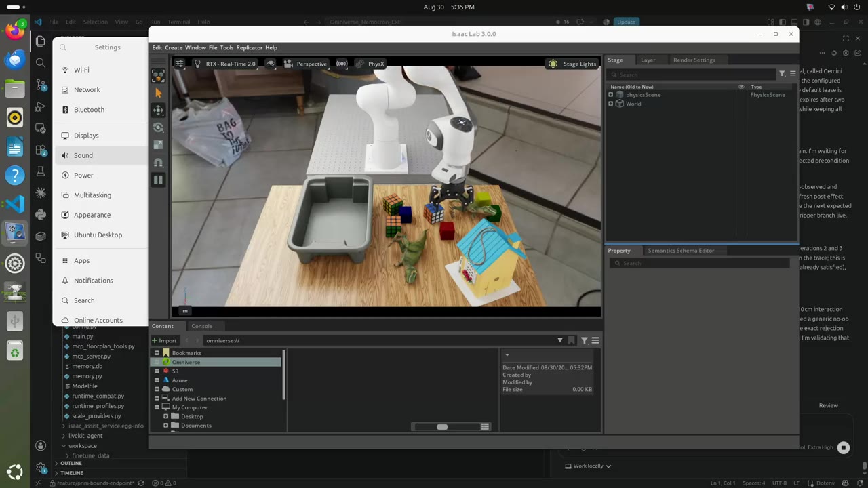Image resolution: width=868 pixels, height=488 pixels.
Task: Open the Semantics Schema Editor tab
Action: coord(681,251)
